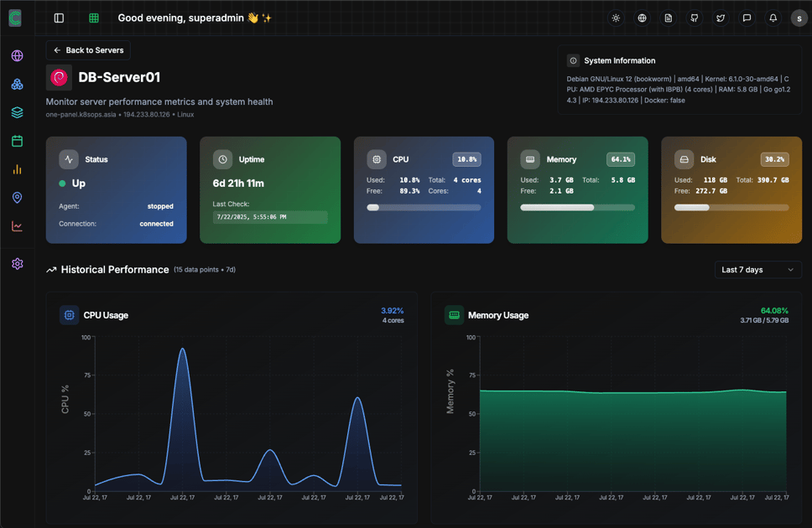The image size is (812, 528).
Task: Click the Memory Usage chart icon
Action: [x=454, y=315]
